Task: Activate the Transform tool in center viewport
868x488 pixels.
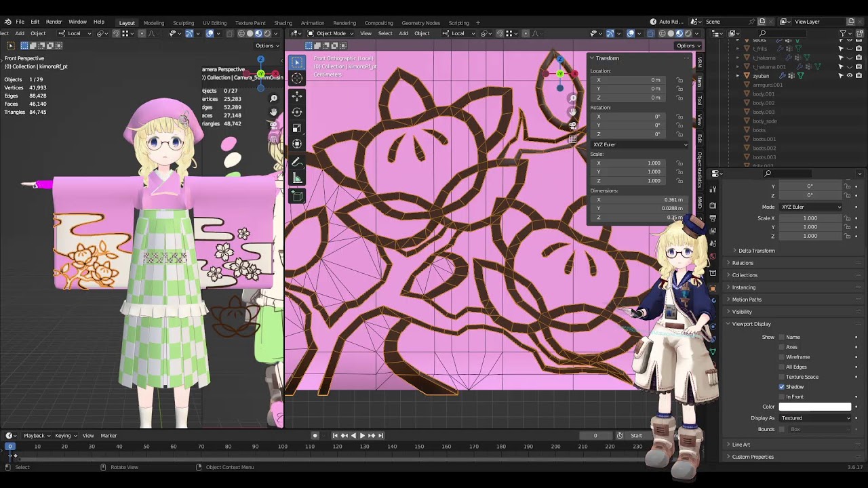Action: click(297, 144)
